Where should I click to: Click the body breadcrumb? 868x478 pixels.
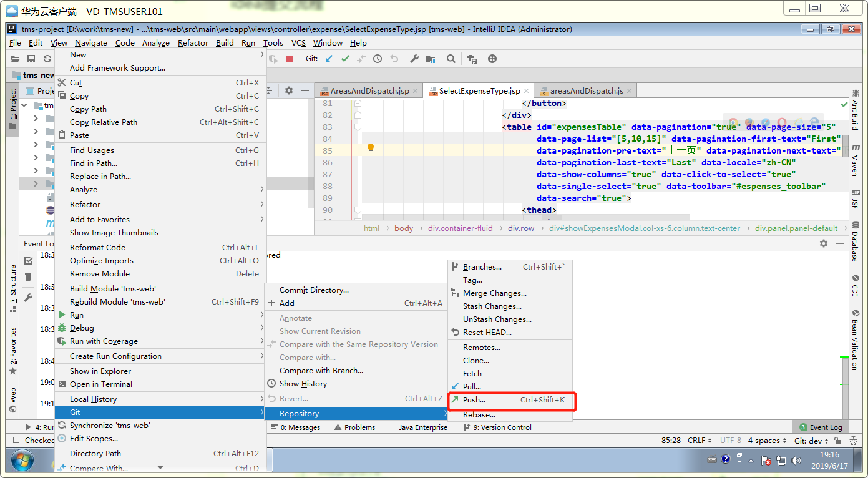[x=404, y=228]
